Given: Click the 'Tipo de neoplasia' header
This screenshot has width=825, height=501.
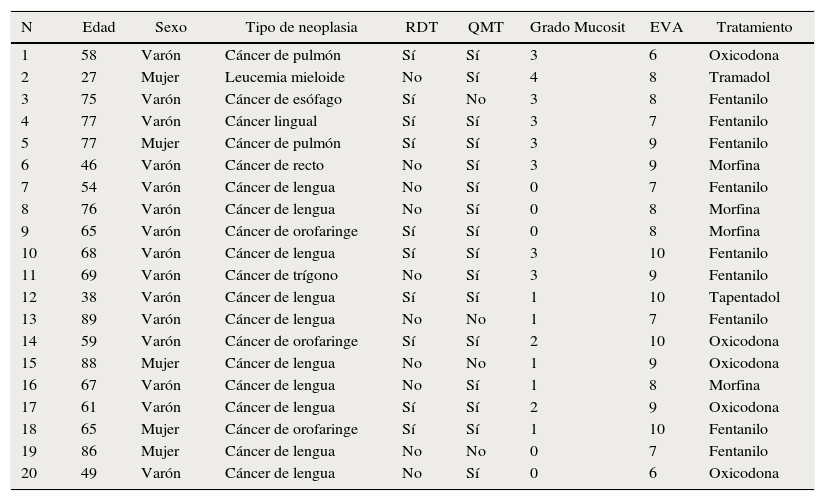Looking at the screenshot, I should pos(301,28).
